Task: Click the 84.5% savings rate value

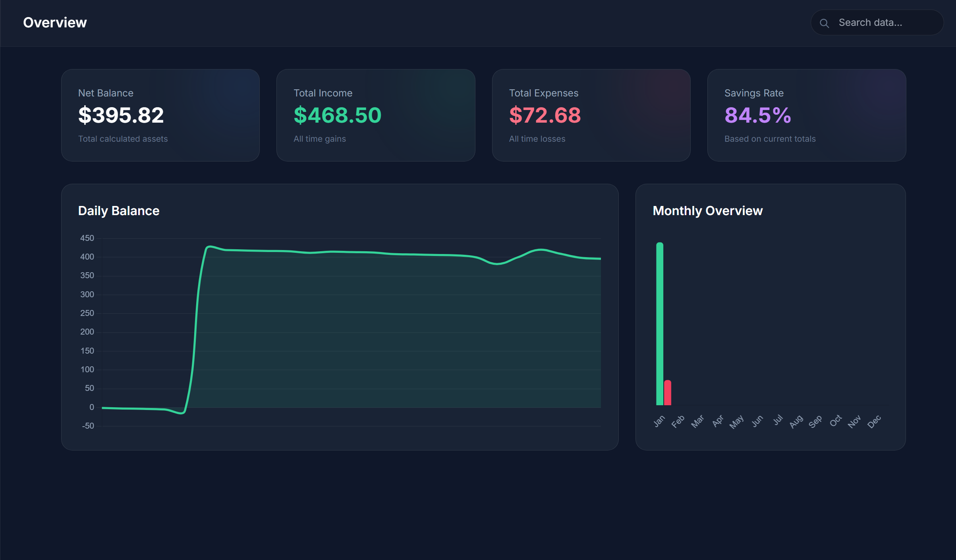Action: click(x=757, y=115)
